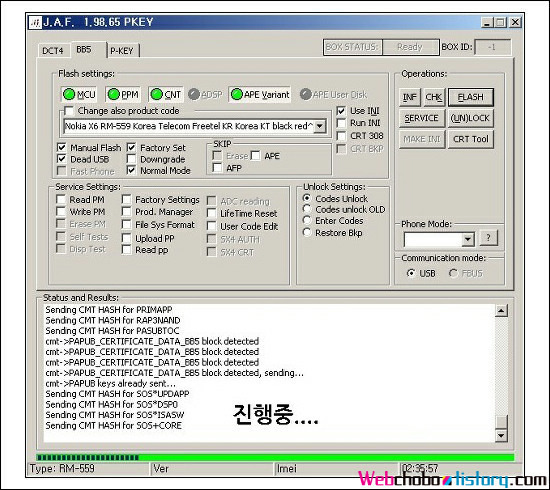Click the greyed APE User Disk indicator
This screenshot has width=550, height=490.
coord(333,94)
